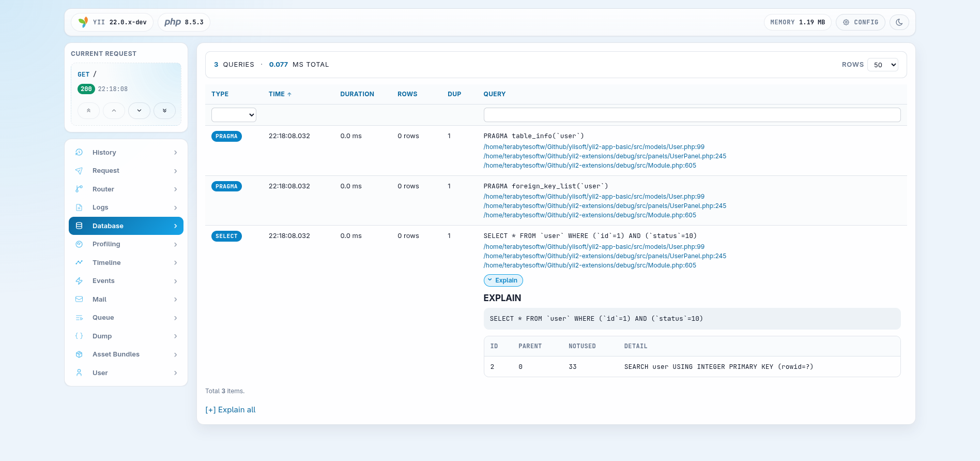Open the Profiling menu item
Viewport: 980px width, 461px height.
click(x=126, y=244)
